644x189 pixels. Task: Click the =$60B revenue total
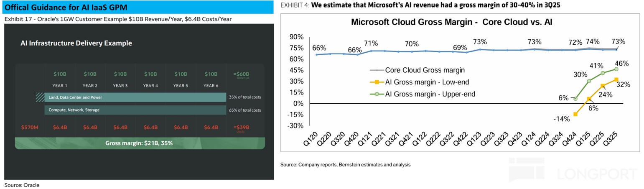point(243,74)
